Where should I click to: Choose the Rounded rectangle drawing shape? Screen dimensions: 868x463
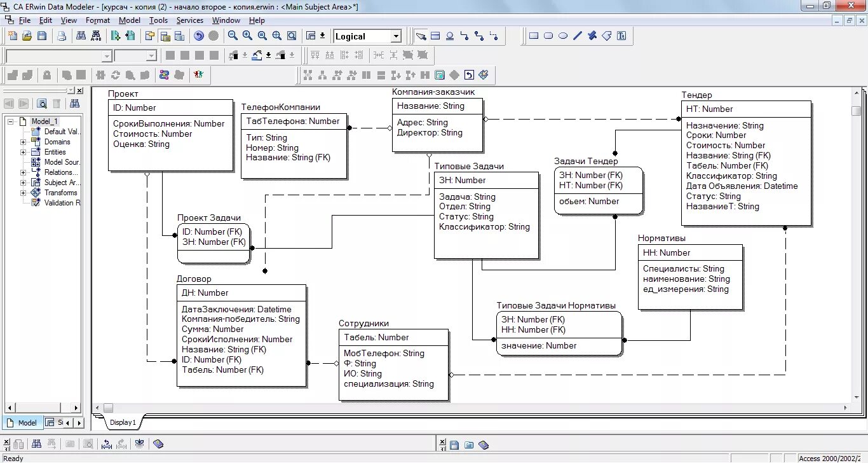pyautogui.click(x=548, y=36)
